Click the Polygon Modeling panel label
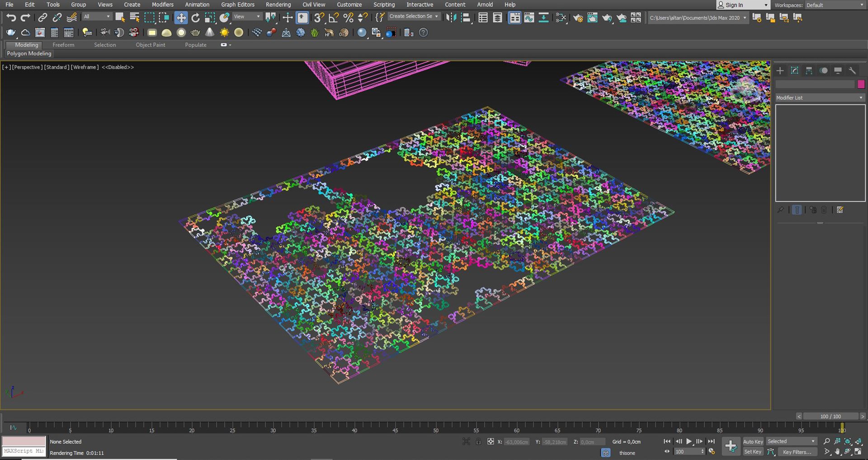 pos(29,53)
